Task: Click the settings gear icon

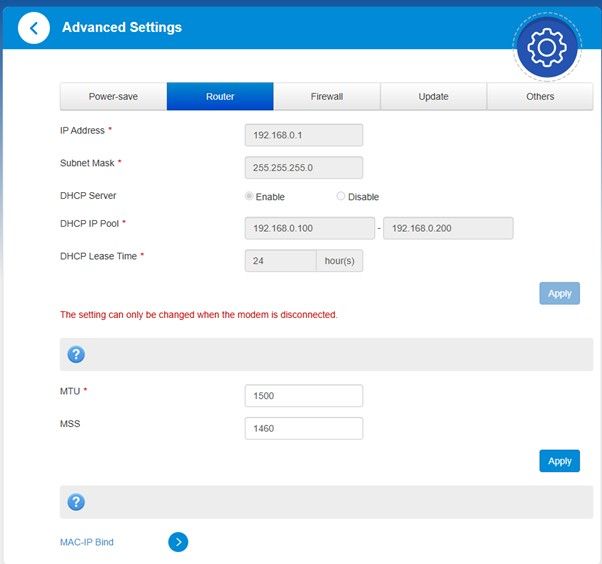Action: pos(547,48)
